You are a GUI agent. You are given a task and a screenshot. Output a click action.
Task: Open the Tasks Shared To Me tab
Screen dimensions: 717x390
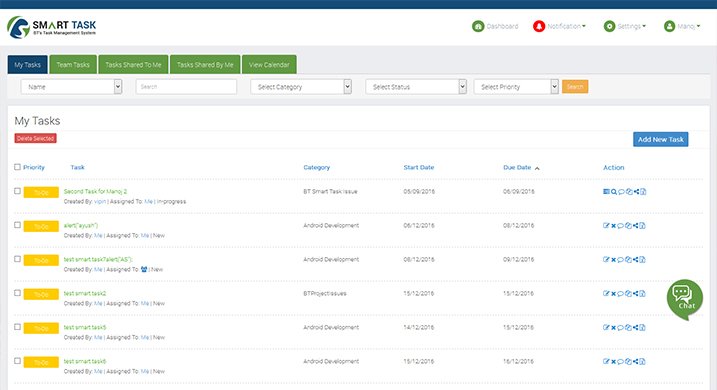click(134, 64)
